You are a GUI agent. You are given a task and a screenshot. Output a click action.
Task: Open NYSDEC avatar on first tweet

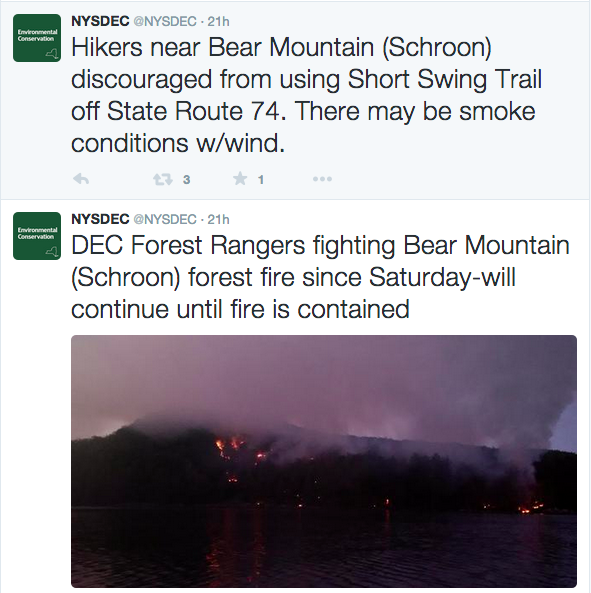pyautogui.click(x=37, y=38)
